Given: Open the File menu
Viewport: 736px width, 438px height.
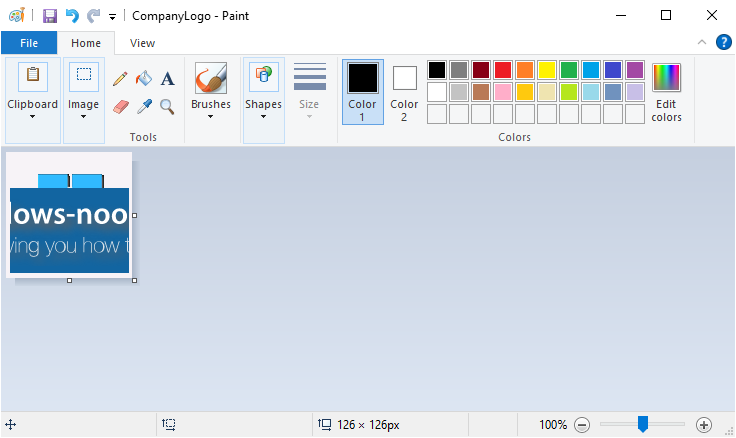Looking at the screenshot, I should 29,43.
